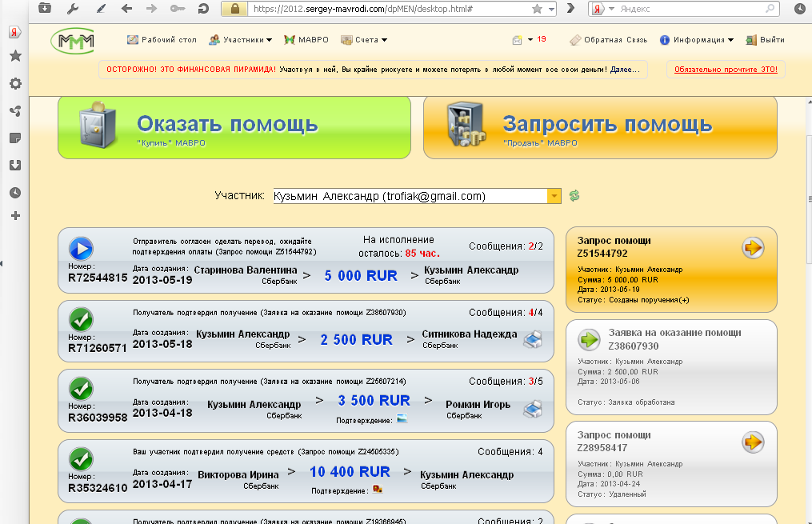Click green checkmark on order R71260571
812x524 pixels.
tap(82, 319)
